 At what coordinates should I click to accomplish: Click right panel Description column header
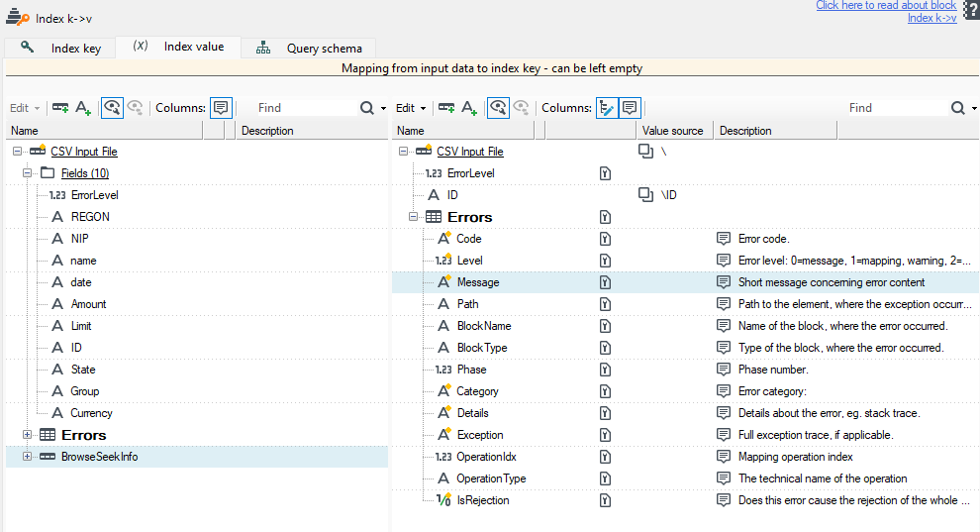(775, 131)
